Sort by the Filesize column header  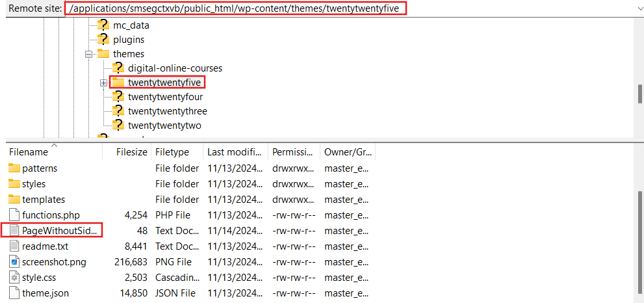pos(127,151)
